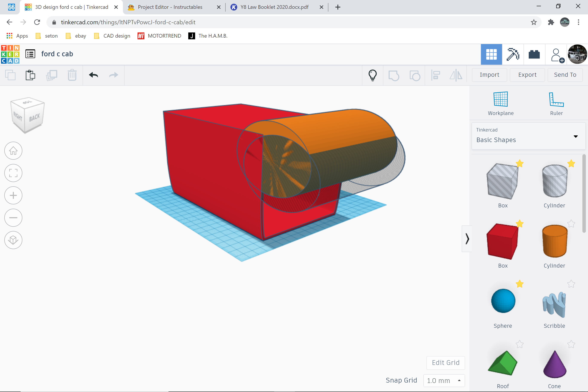This screenshot has width=588, height=392.
Task: Open the Bricks mode
Action: click(534, 54)
